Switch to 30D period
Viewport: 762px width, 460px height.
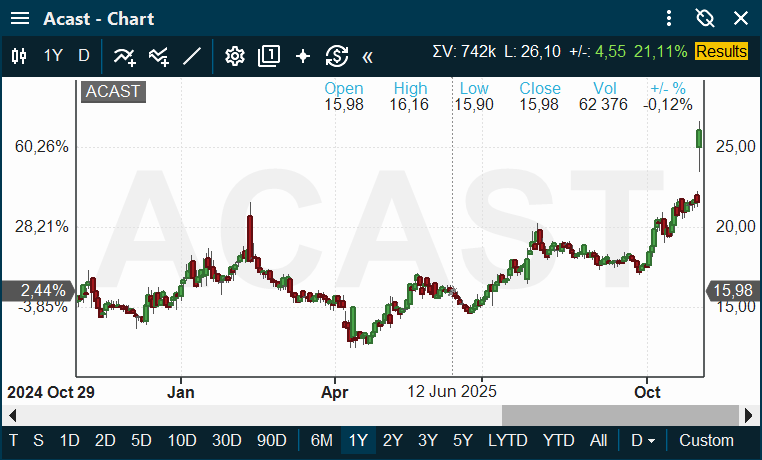[x=226, y=441]
